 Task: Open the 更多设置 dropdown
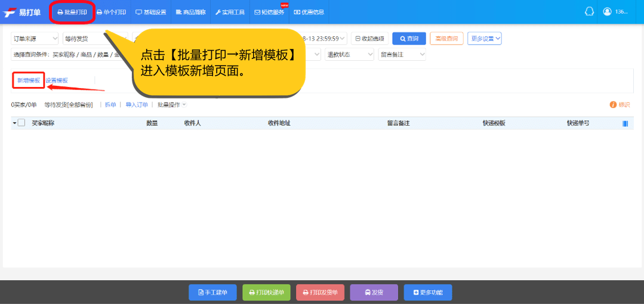484,39
